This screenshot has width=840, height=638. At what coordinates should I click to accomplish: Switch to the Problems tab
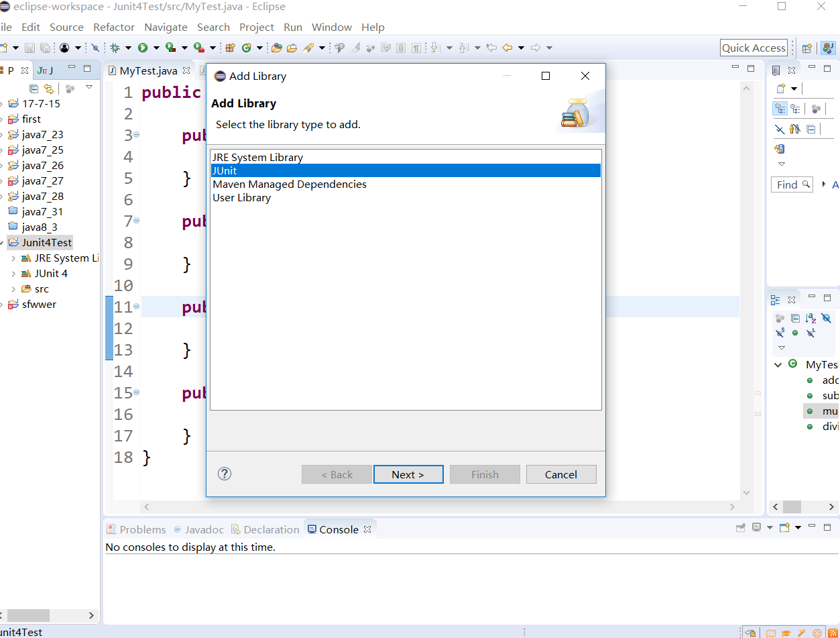(x=136, y=529)
